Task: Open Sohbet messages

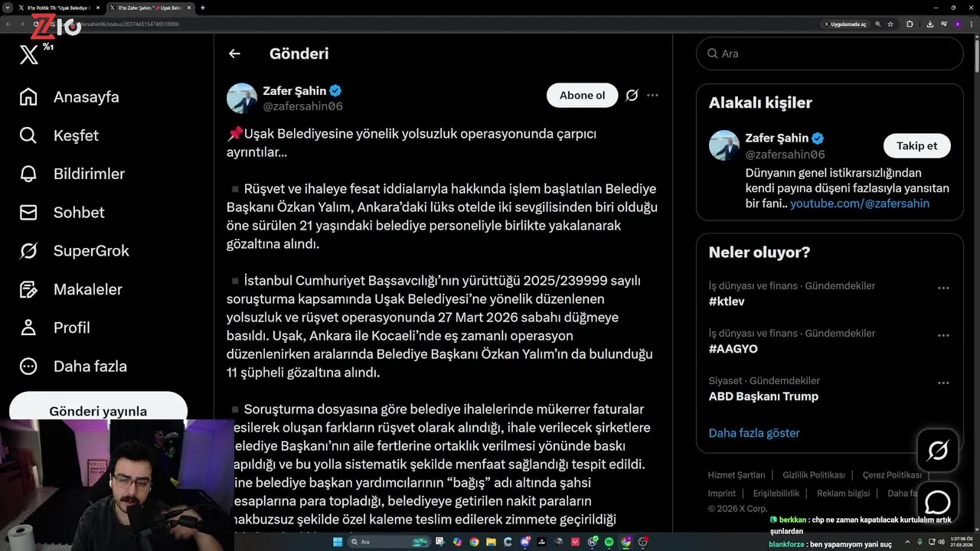Action: (x=62, y=212)
